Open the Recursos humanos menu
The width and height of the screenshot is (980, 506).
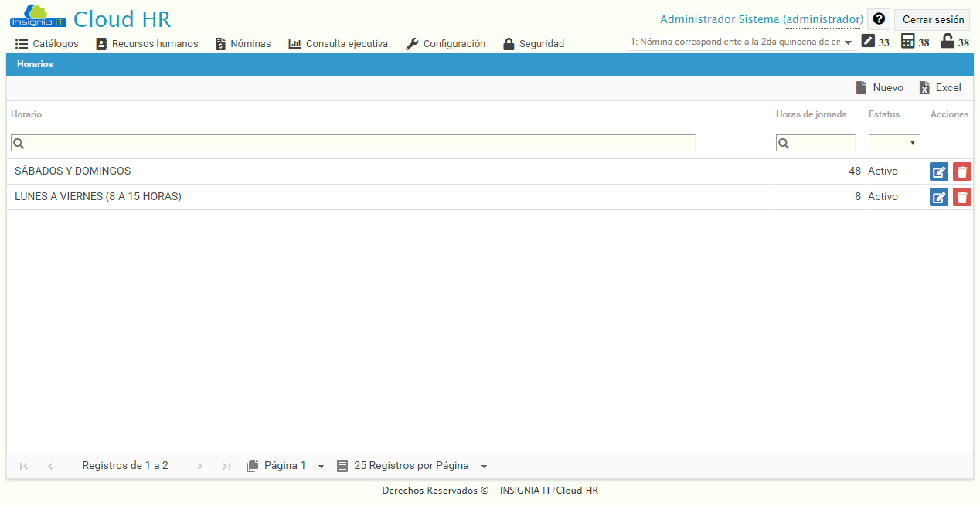(x=147, y=43)
